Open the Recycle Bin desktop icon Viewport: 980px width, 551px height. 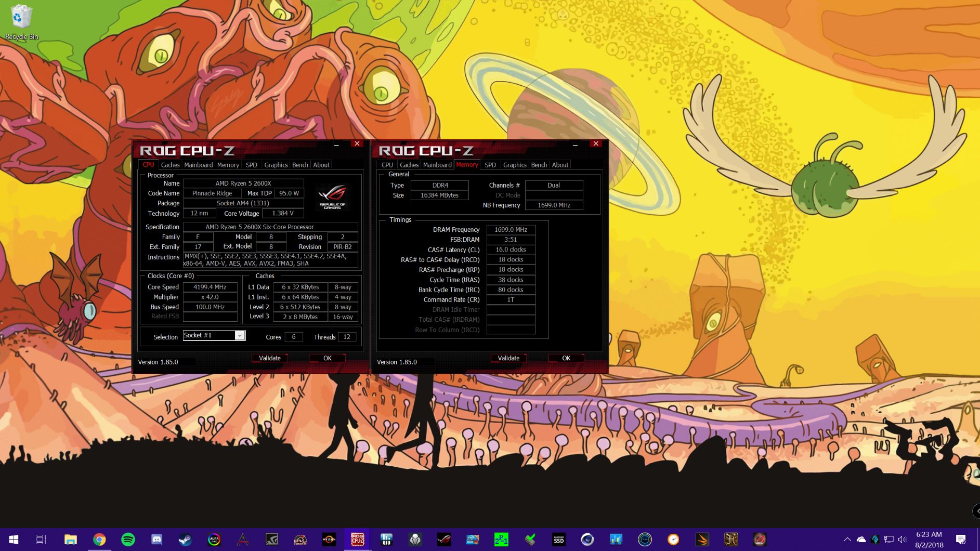21,23
